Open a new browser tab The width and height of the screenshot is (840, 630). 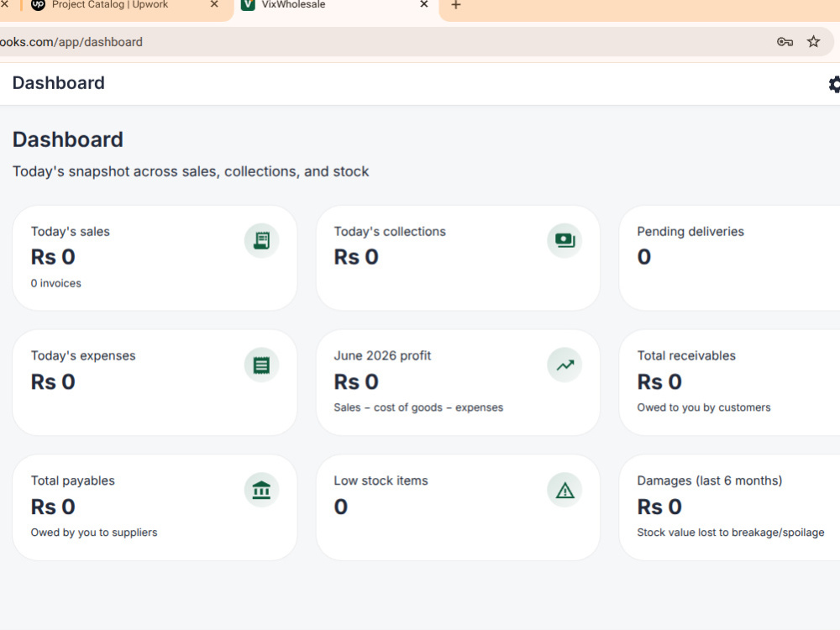pos(456,5)
